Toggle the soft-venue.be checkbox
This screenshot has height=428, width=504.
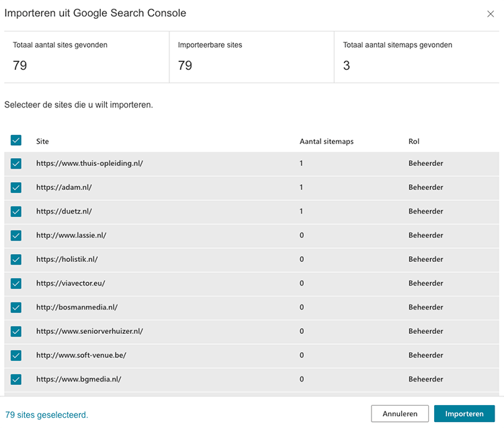coord(15,355)
